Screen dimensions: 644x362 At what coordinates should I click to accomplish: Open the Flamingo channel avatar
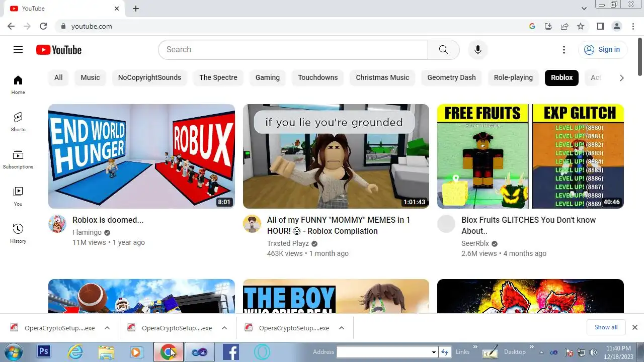point(57,224)
